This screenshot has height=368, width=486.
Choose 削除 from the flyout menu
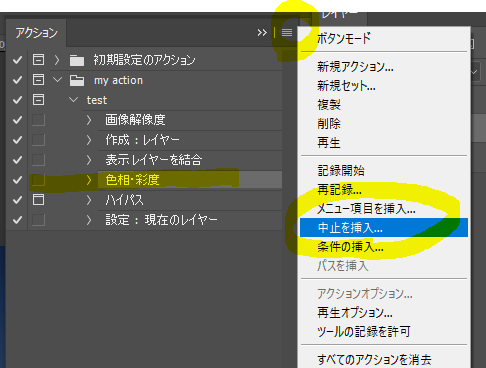(384, 124)
